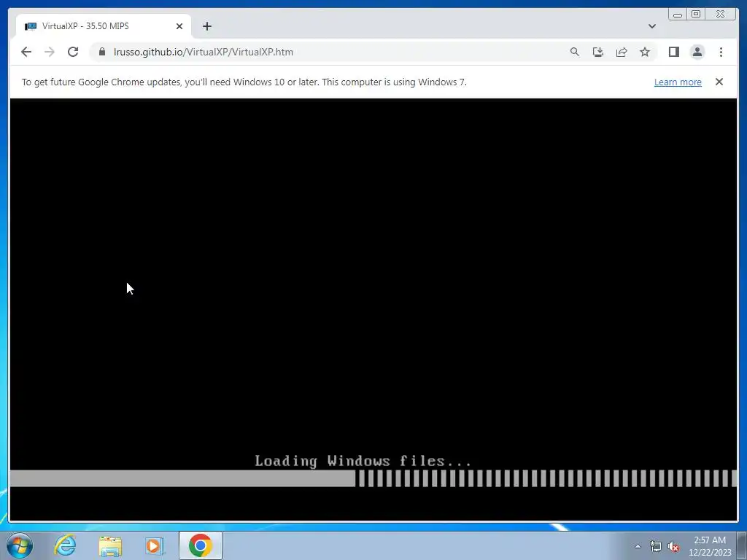Minimize the Chrome window

(x=677, y=15)
